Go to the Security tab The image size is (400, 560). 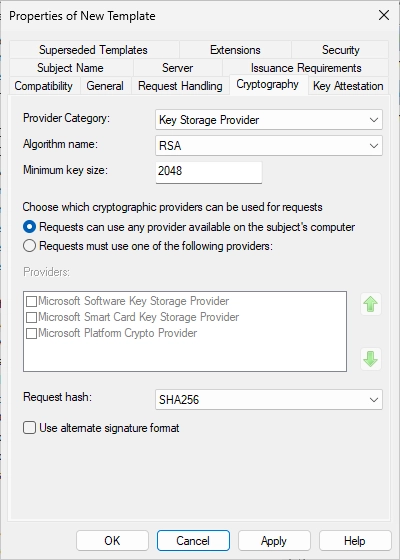[x=340, y=50]
